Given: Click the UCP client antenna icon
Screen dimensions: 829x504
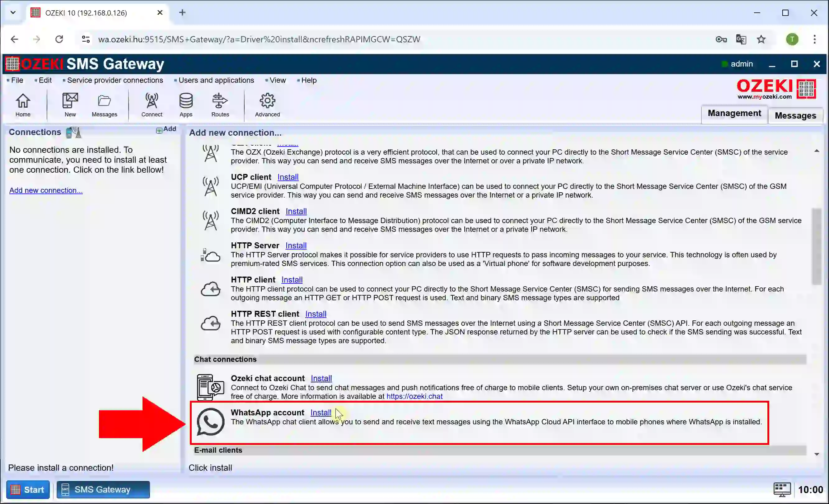Looking at the screenshot, I should pyautogui.click(x=211, y=186).
